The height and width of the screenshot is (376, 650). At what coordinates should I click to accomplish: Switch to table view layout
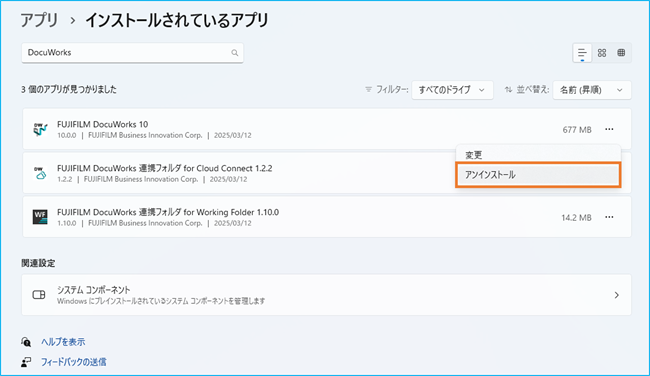(621, 53)
